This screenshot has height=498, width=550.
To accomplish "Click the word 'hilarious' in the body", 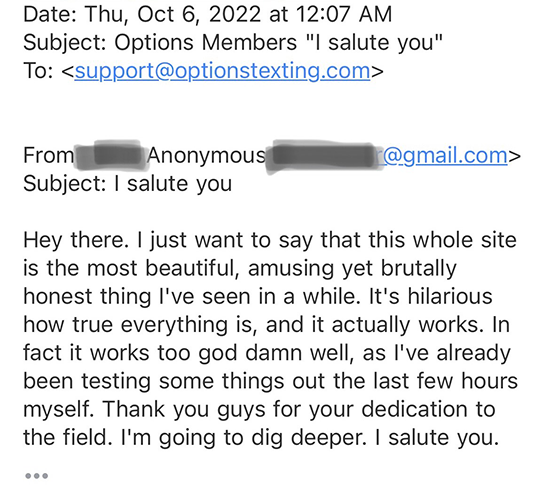I will (x=450, y=296).
